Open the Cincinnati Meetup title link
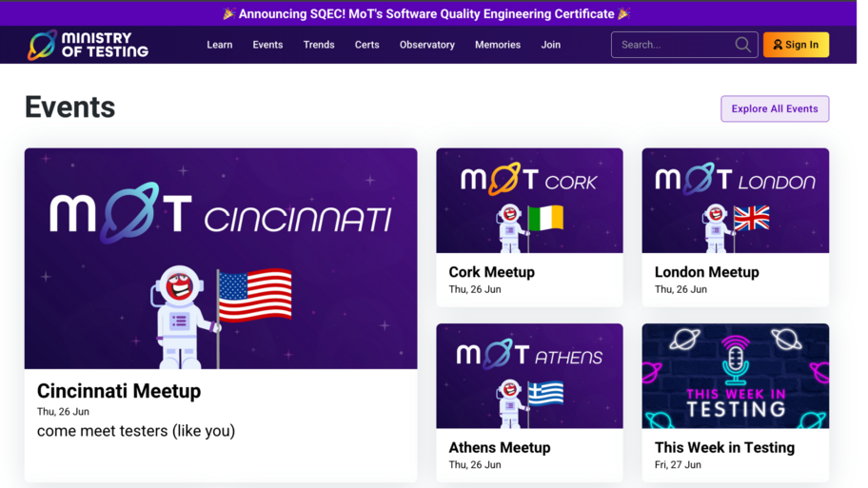This screenshot has width=868, height=488. (119, 391)
